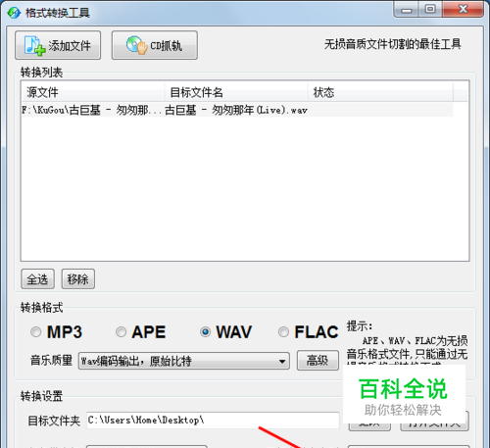
Task: Close the 格式转换工具 window
Action: tap(463, 9)
